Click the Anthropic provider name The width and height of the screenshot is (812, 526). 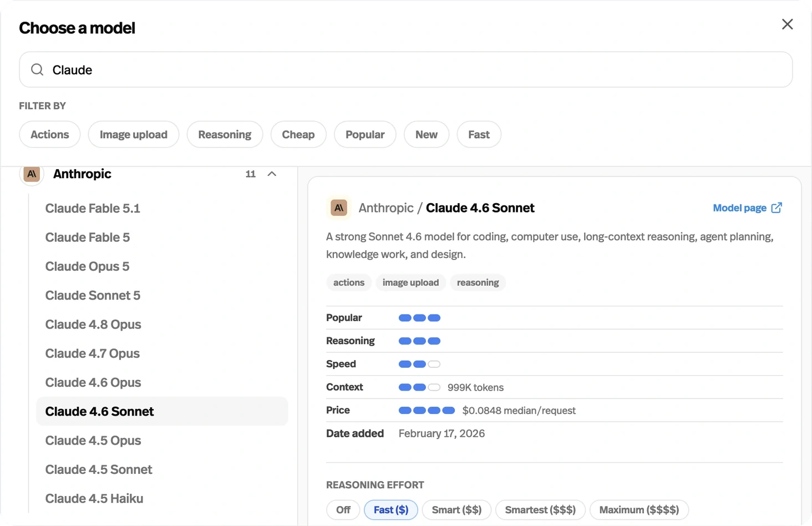point(82,174)
